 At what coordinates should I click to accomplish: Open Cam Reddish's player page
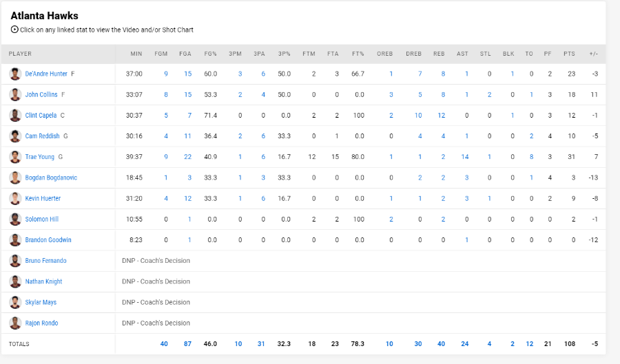point(42,136)
